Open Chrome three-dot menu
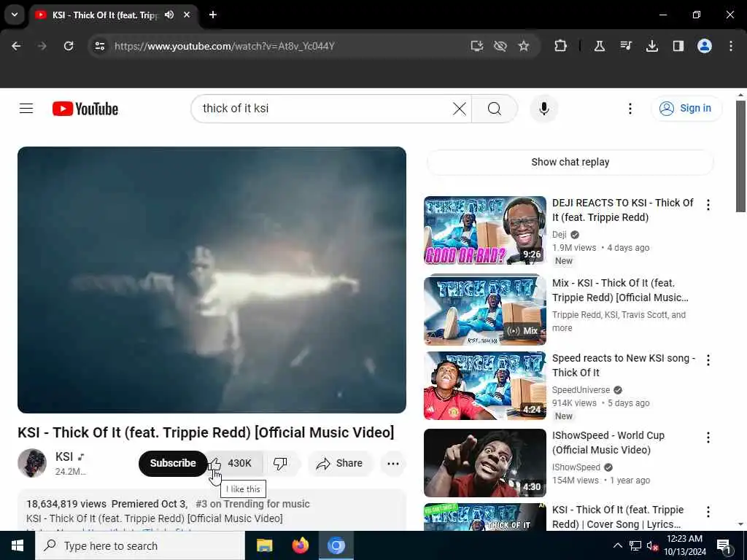Screen dimensions: 747x560 point(731,46)
